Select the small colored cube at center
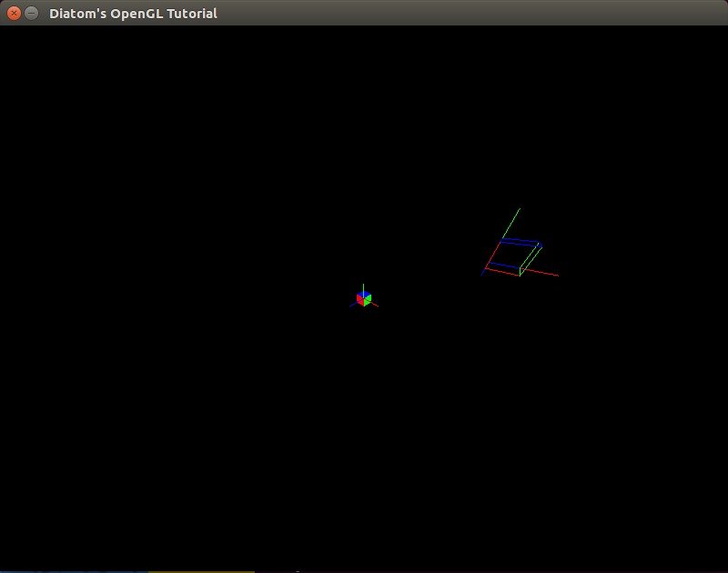The width and height of the screenshot is (728, 573). [x=364, y=299]
